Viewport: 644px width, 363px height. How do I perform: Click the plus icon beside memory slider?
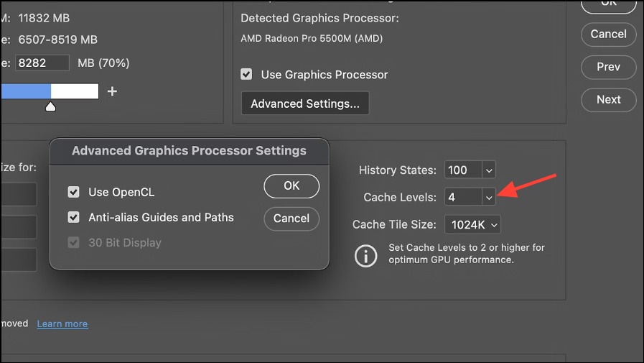coord(112,91)
